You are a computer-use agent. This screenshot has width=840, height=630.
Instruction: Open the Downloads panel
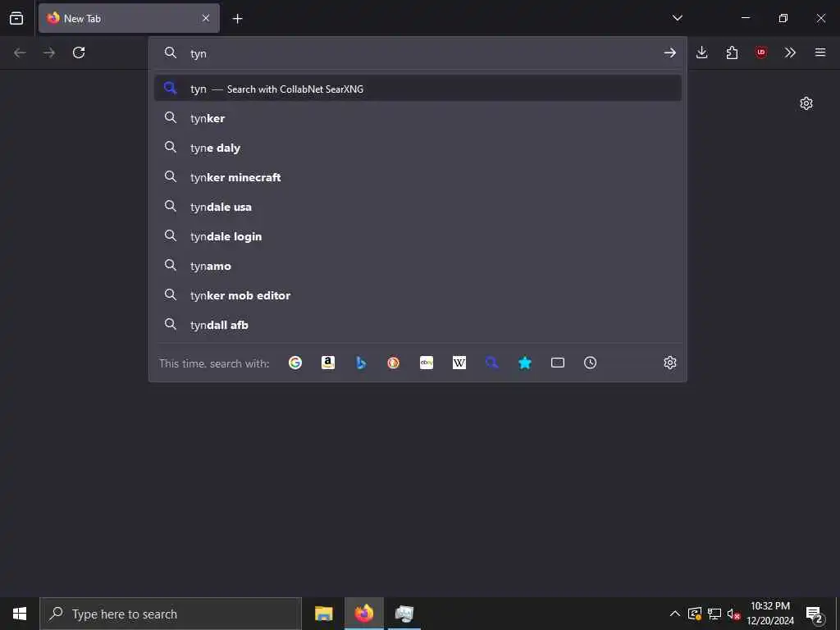(x=702, y=52)
